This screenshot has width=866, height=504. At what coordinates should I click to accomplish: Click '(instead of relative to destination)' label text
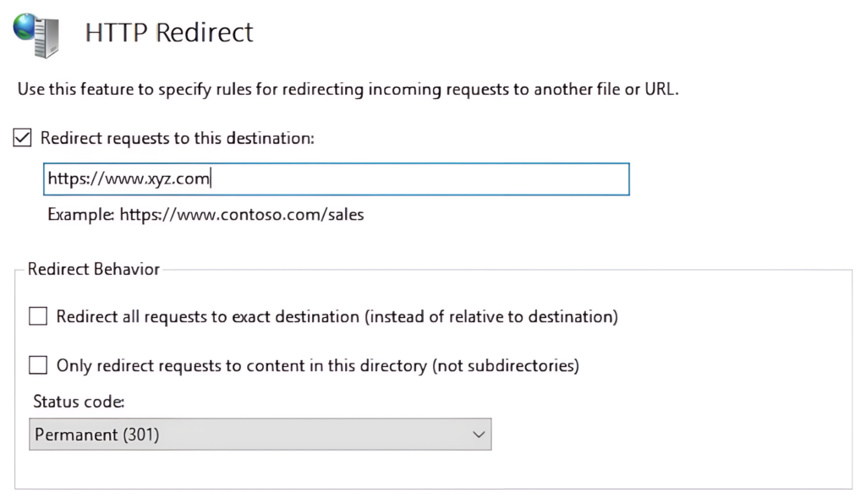click(491, 317)
